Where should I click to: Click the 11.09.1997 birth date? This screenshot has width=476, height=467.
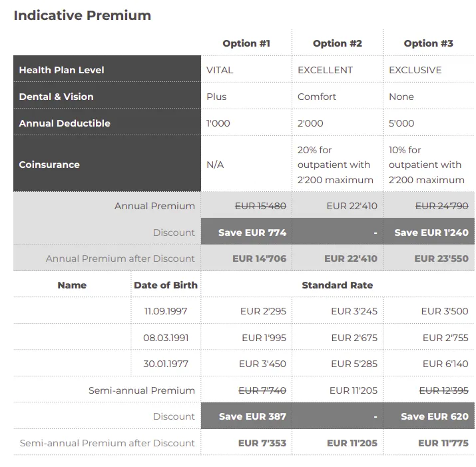[166, 311]
